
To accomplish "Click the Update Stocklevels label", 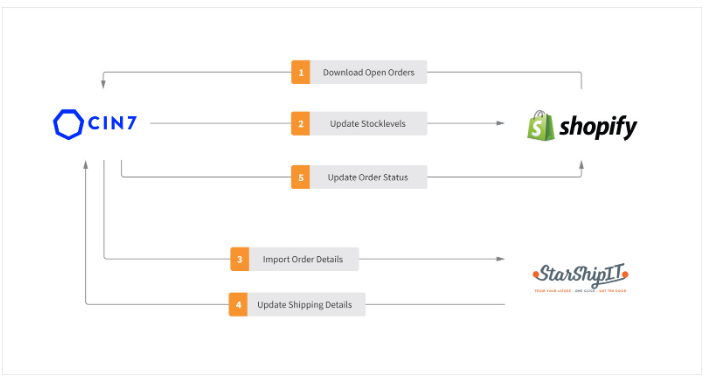I will point(368,124).
